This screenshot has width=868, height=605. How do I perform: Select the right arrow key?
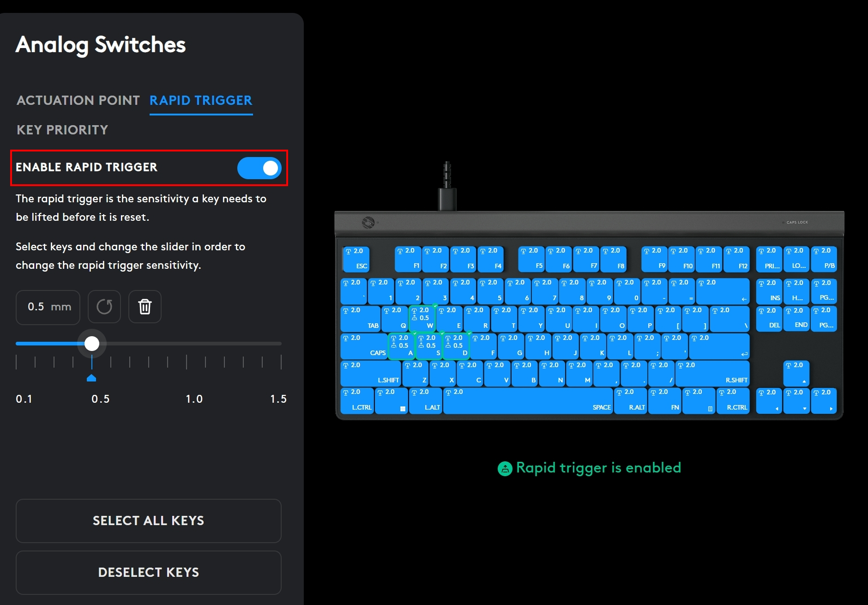(824, 400)
